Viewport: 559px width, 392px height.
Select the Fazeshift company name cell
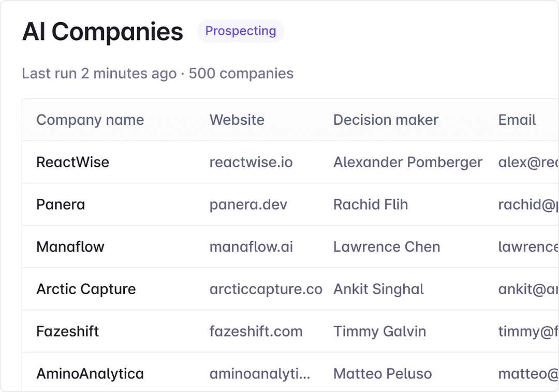click(67, 331)
